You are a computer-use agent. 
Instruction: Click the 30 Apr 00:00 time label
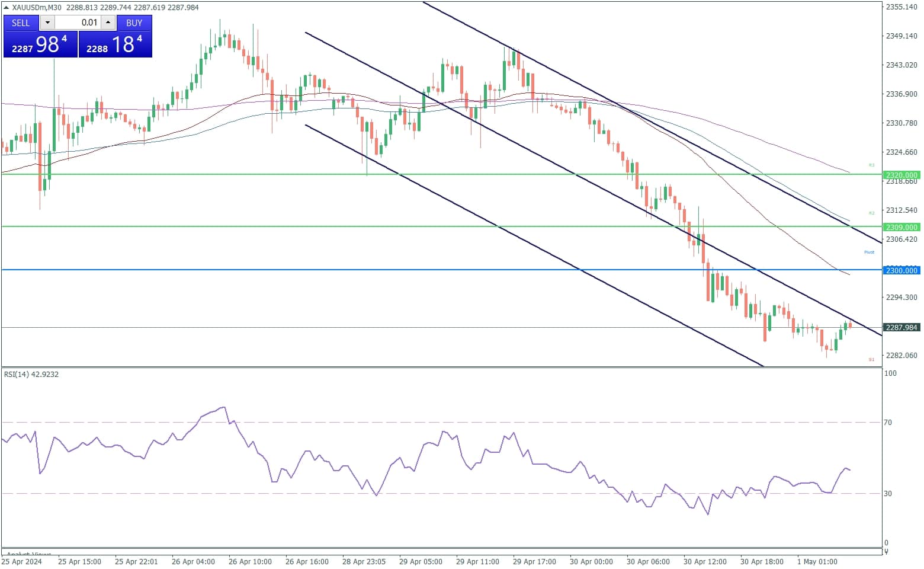591,561
